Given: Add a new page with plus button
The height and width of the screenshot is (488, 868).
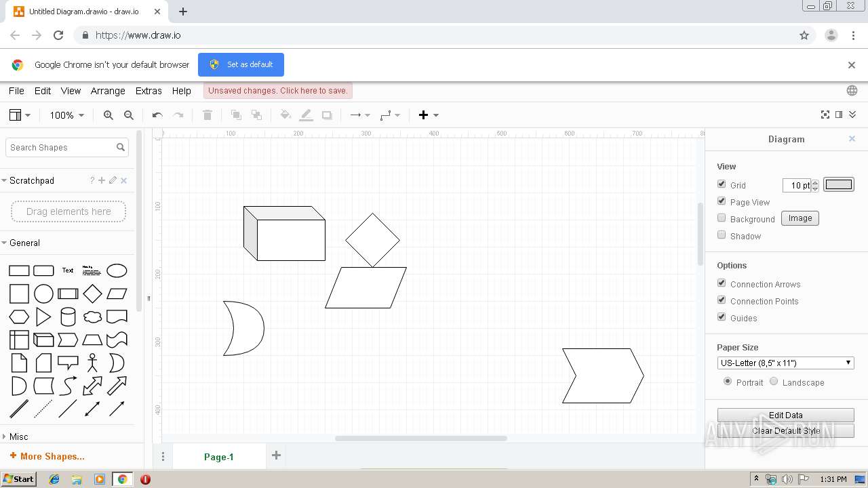Looking at the screenshot, I should [276, 455].
